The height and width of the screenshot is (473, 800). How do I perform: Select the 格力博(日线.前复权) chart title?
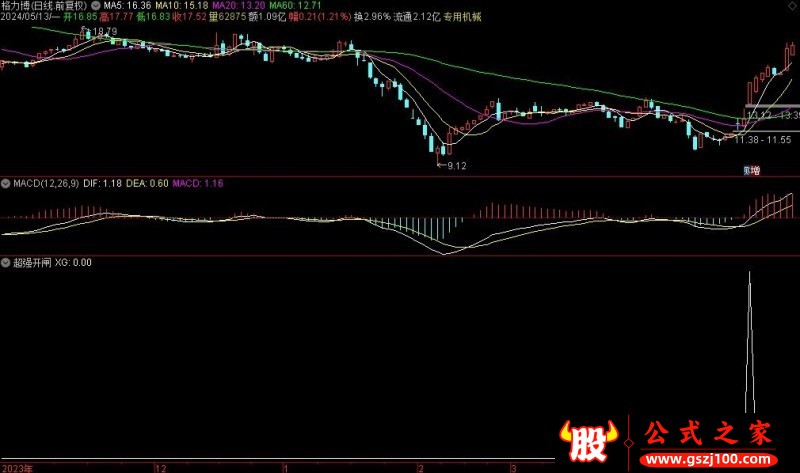(45, 6)
